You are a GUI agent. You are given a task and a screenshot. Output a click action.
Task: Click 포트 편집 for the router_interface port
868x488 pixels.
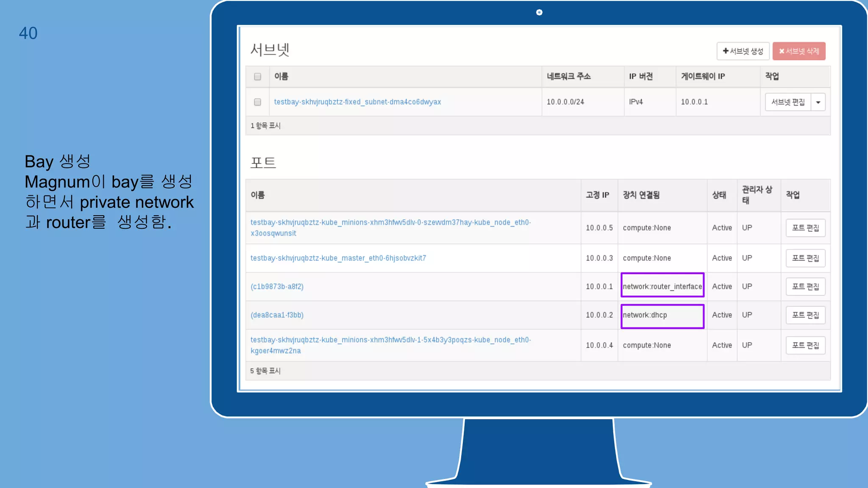coord(805,287)
